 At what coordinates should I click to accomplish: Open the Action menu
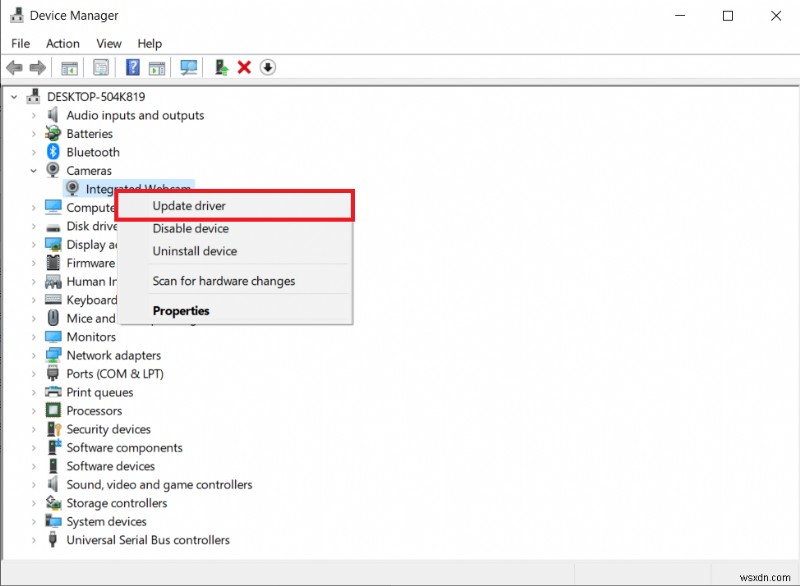tap(62, 43)
